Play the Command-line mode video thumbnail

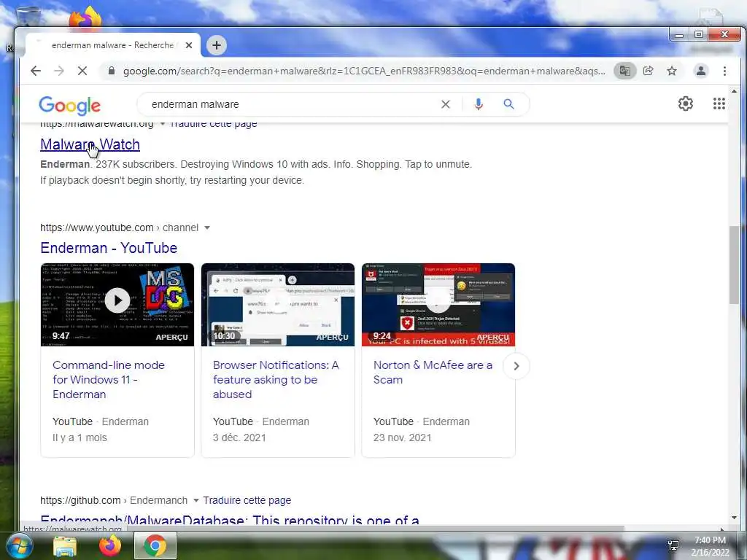tap(117, 305)
